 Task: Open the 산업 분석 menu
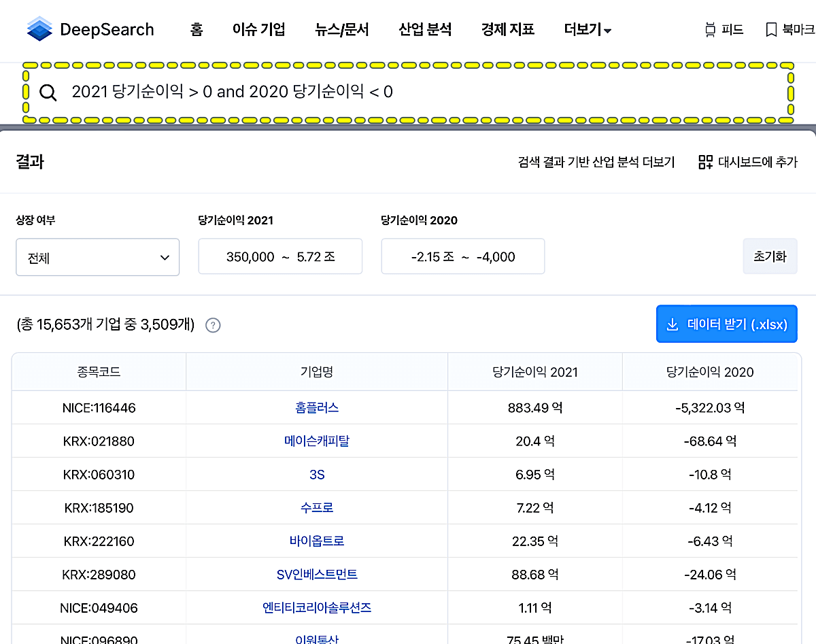coord(425,29)
